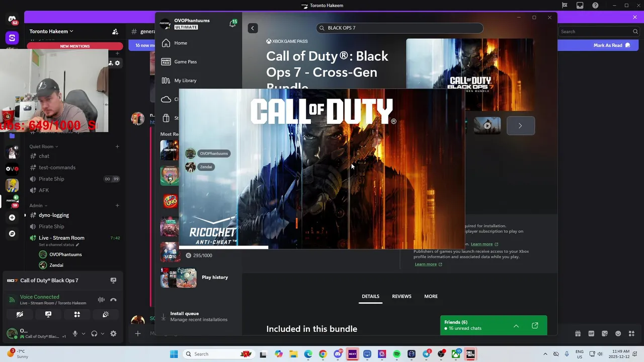Open Discord direct messages home icon

tap(12, 19)
